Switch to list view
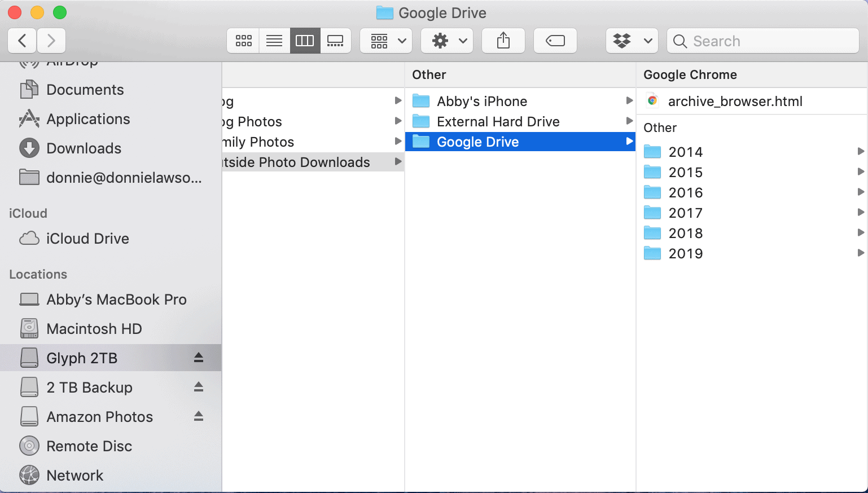 274,41
